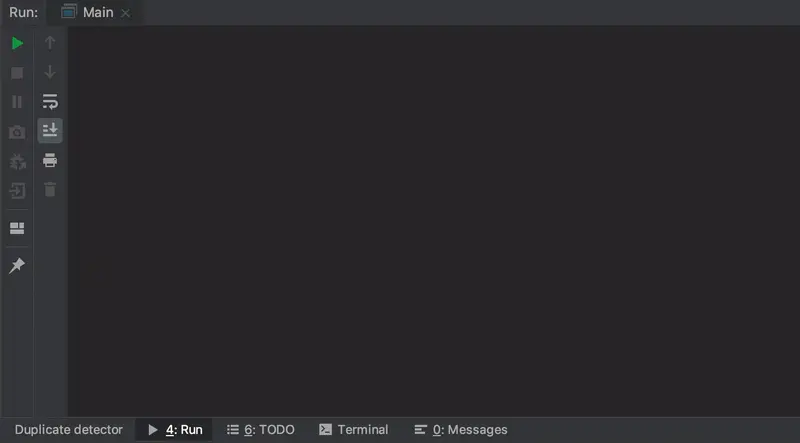Image resolution: width=800 pixels, height=443 pixels.
Task: Open the Restore Layout icon
Action: 17,228
